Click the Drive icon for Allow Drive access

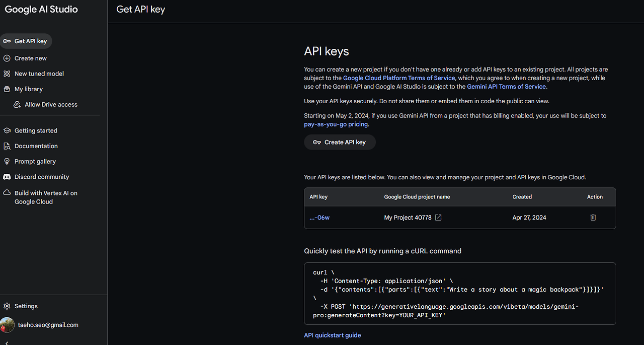pyautogui.click(x=17, y=105)
